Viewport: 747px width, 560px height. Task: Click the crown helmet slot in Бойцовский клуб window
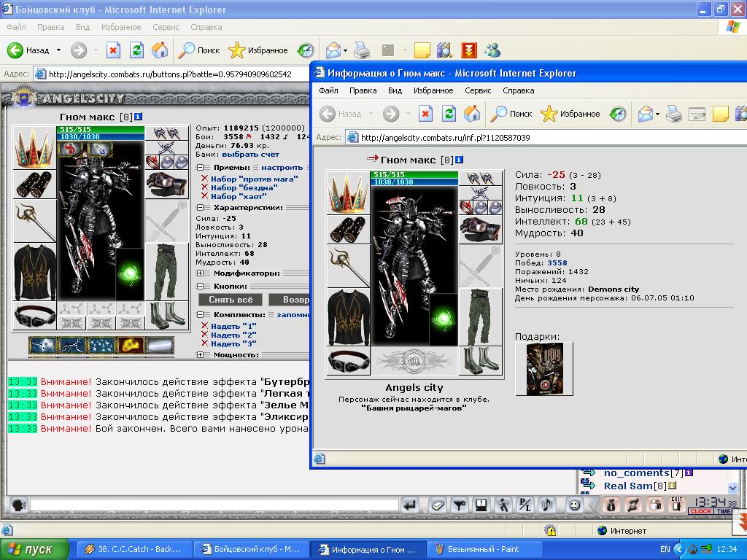34,147
